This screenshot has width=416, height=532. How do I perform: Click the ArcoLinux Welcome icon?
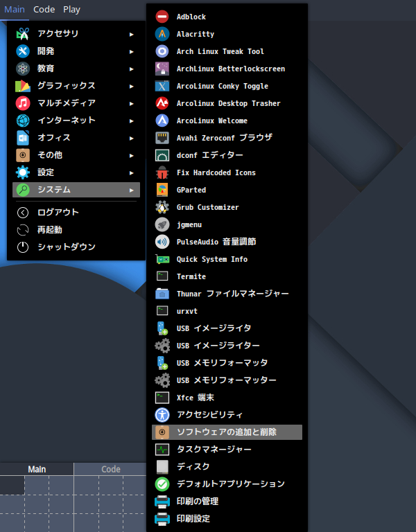coord(162,121)
